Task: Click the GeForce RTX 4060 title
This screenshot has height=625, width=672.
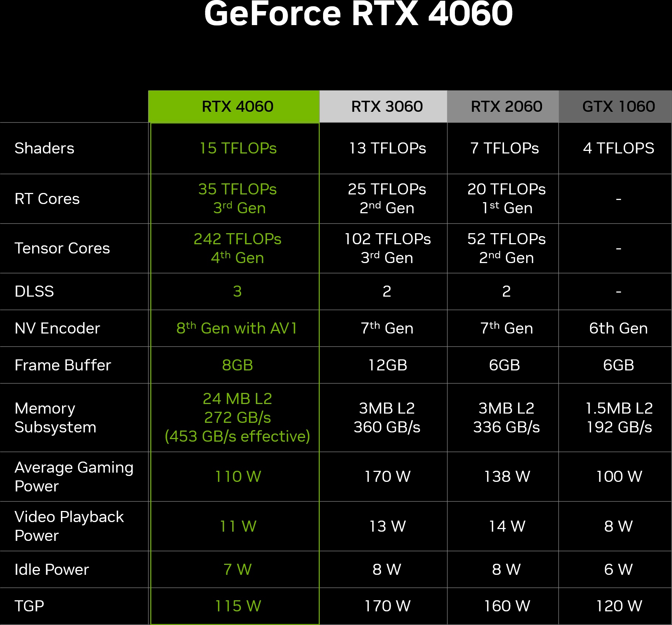Action: click(358, 14)
